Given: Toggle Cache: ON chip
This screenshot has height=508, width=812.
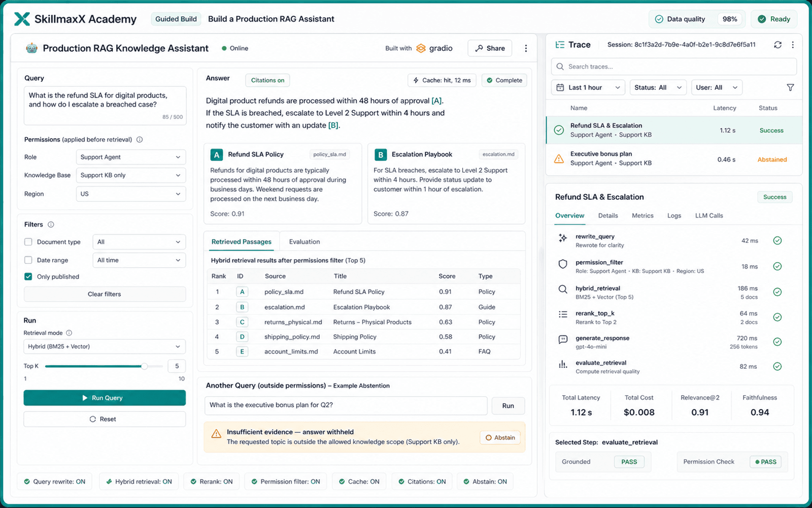Looking at the screenshot, I should 359,482.
